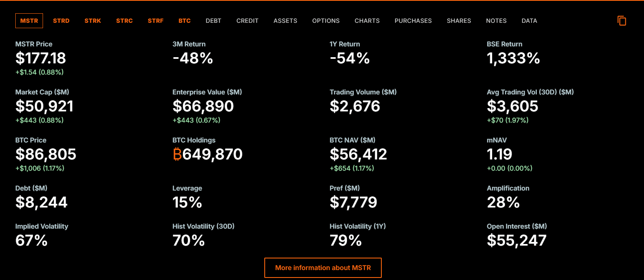Click the MSTR Price value $177.18
Image resolution: width=644 pixels, height=280 pixels.
[x=41, y=58]
